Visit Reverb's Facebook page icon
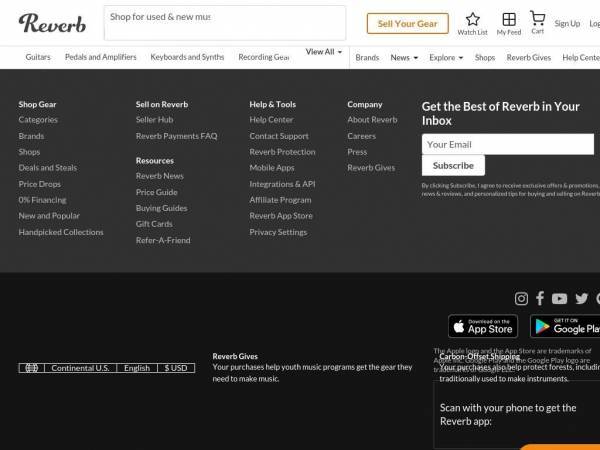Viewport: 600px width, 450px height. coord(540,298)
